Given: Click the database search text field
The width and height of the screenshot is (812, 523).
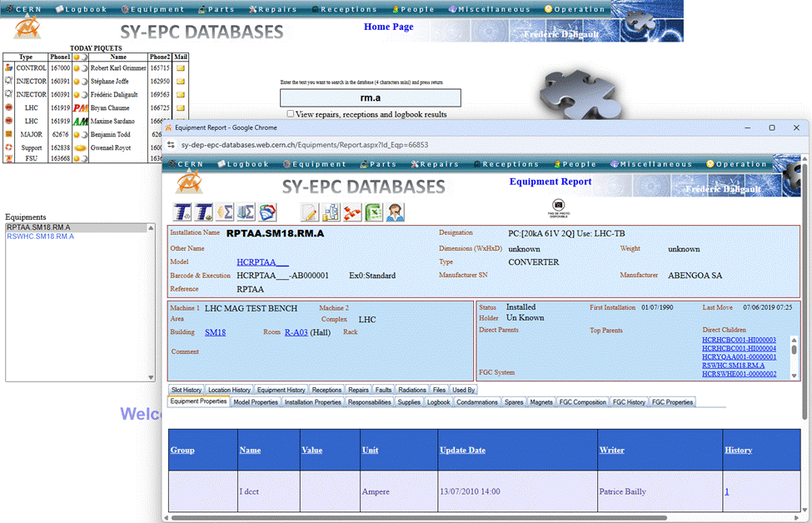Looking at the screenshot, I should pos(360,98).
